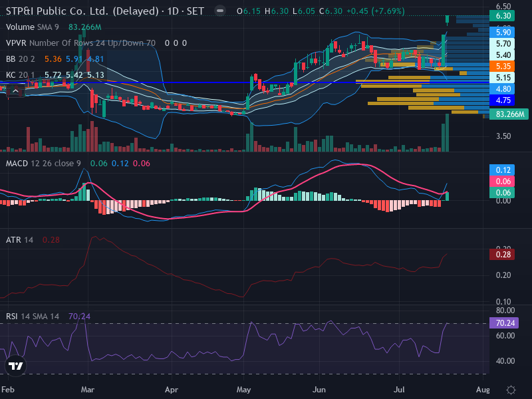Click the dark blue 4.75 line label
532x399 pixels.
pyautogui.click(x=502, y=100)
